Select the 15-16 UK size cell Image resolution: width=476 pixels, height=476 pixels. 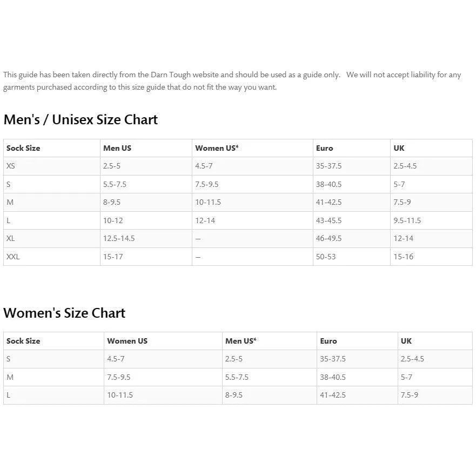[x=403, y=257]
